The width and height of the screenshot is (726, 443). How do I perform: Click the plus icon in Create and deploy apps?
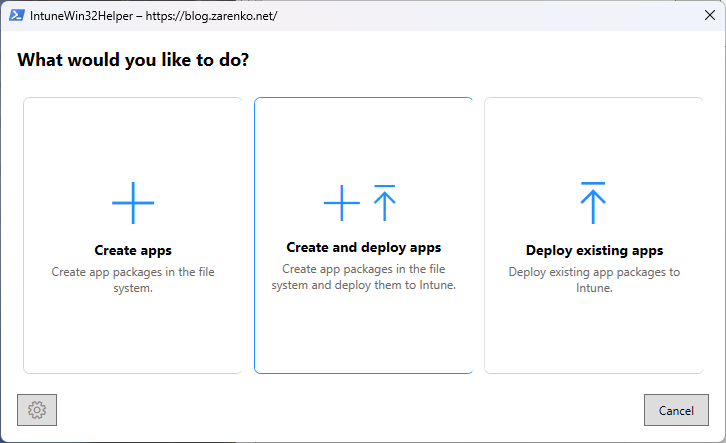(342, 203)
